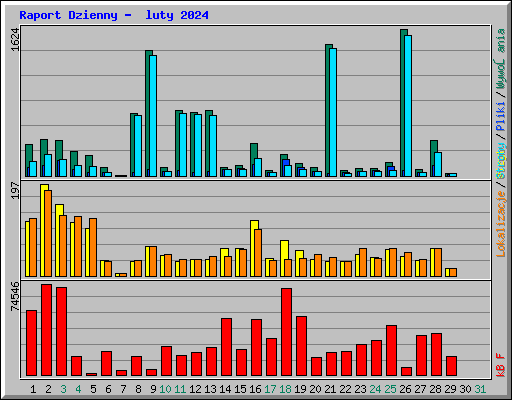Click day label 15 on axis
This screenshot has height=400, width=512.
pyautogui.click(x=240, y=389)
